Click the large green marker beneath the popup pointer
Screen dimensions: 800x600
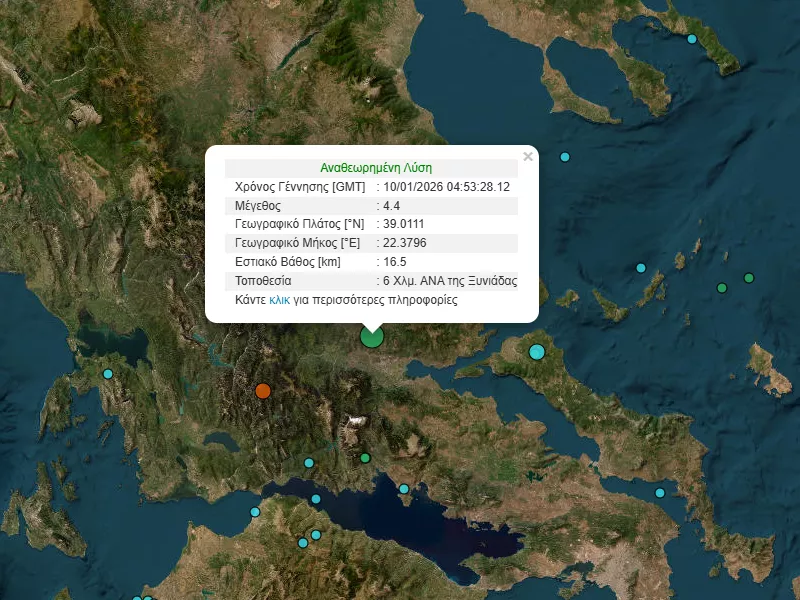pyautogui.click(x=372, y=337)
